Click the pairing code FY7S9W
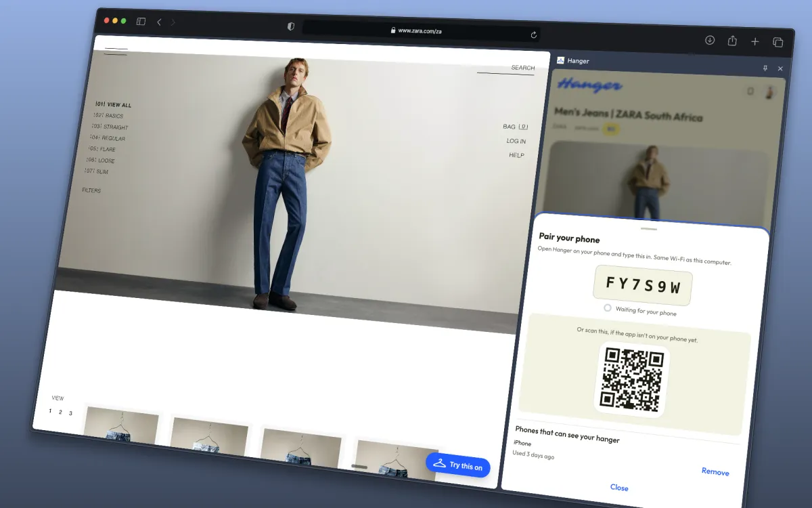 tap(643, 285)
